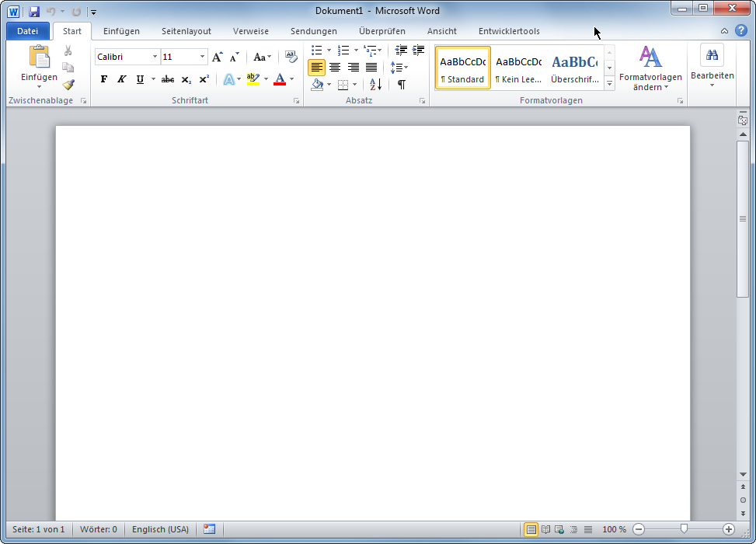The height and width of the screenshot is (544, 756).
Task: Open the Schriftart dialog launcher
Action: tap(296, 101)
